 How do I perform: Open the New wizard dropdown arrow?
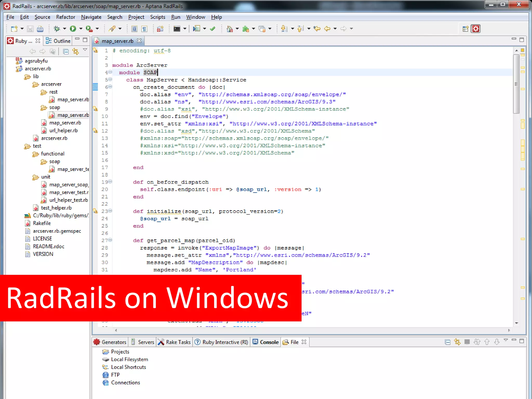tap(22, 29)
